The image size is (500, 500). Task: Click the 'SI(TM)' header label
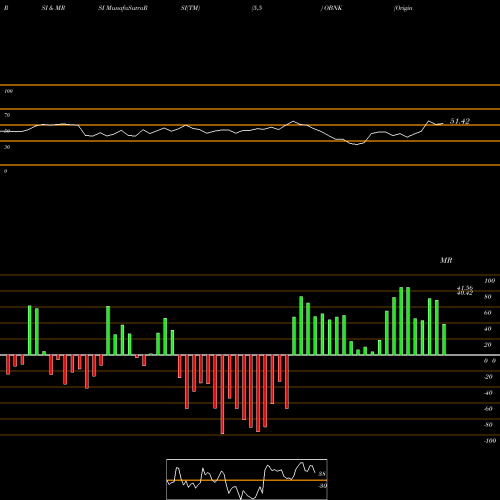190,8
